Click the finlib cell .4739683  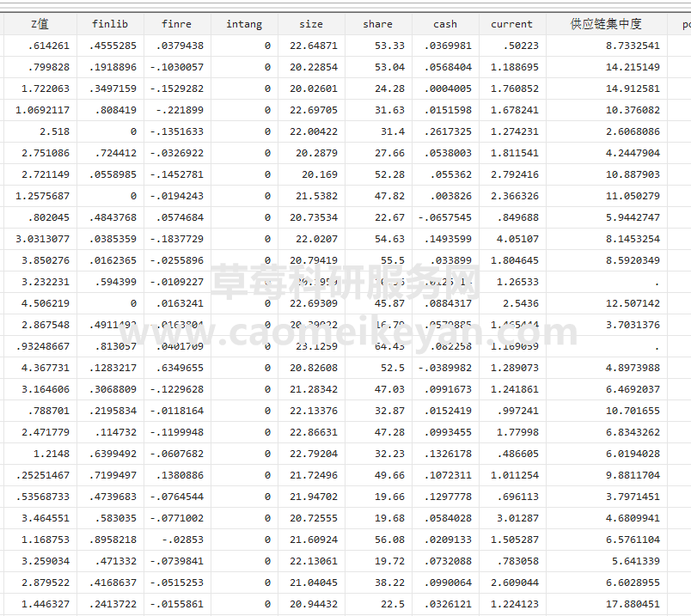pos(110,497)
